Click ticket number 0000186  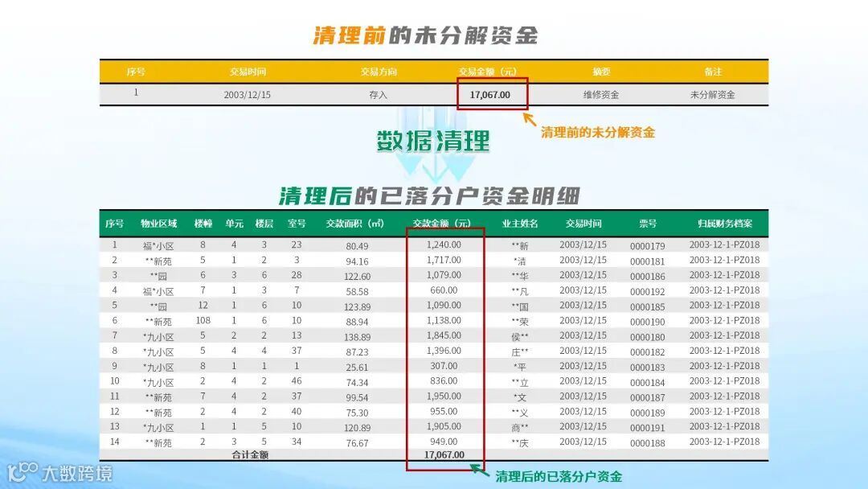[x=647, y=277]
